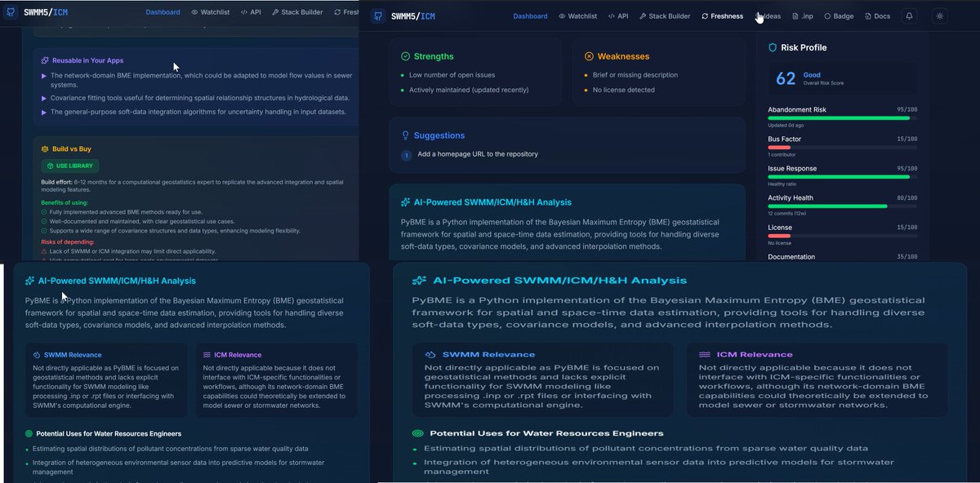980x483 pixels.
Task: Click AI sparkle icon in compact-text analysis panel
Action: click(x=29, y=281)
